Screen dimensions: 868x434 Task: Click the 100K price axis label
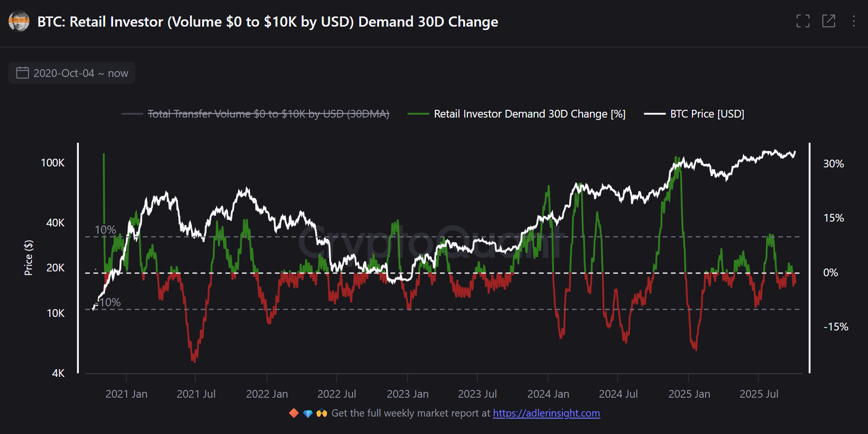click(53, 163)
